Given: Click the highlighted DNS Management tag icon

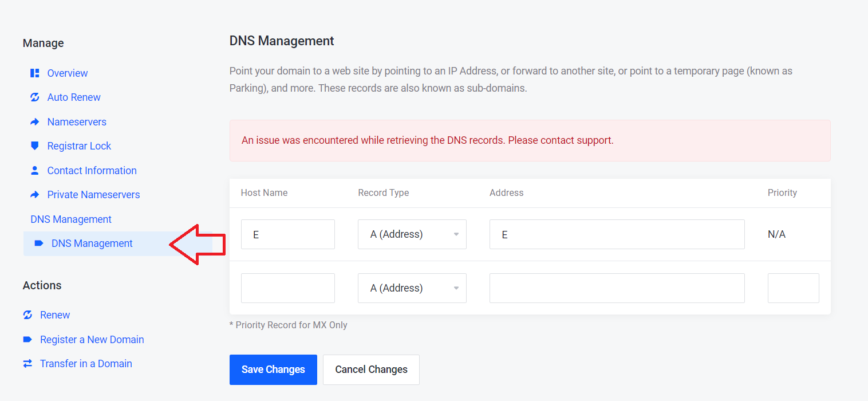Looking at the screenshot, I should (39, 243).
